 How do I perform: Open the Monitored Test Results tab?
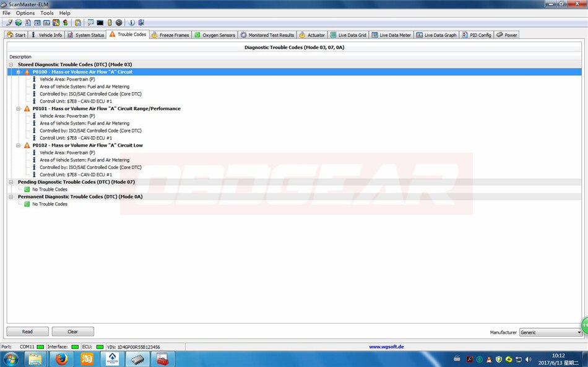[x=267, y=35]
